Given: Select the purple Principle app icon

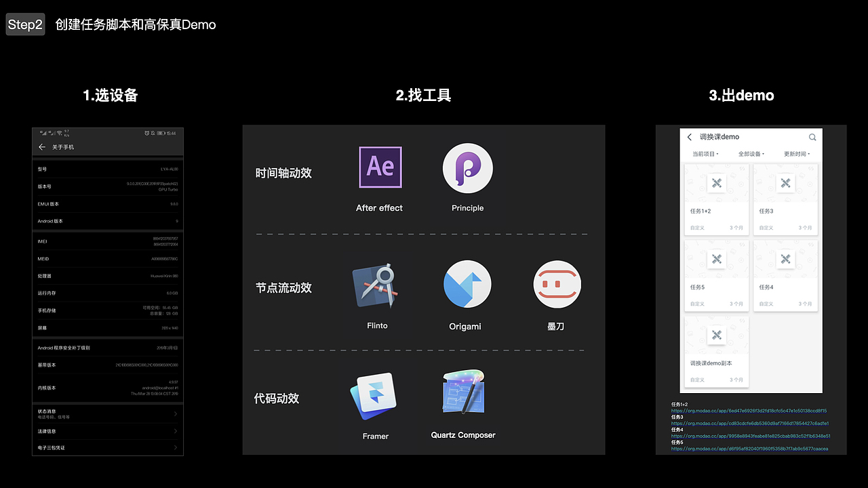Looking at the screenshot, I should pyautogui.click(x=467, y=167).
